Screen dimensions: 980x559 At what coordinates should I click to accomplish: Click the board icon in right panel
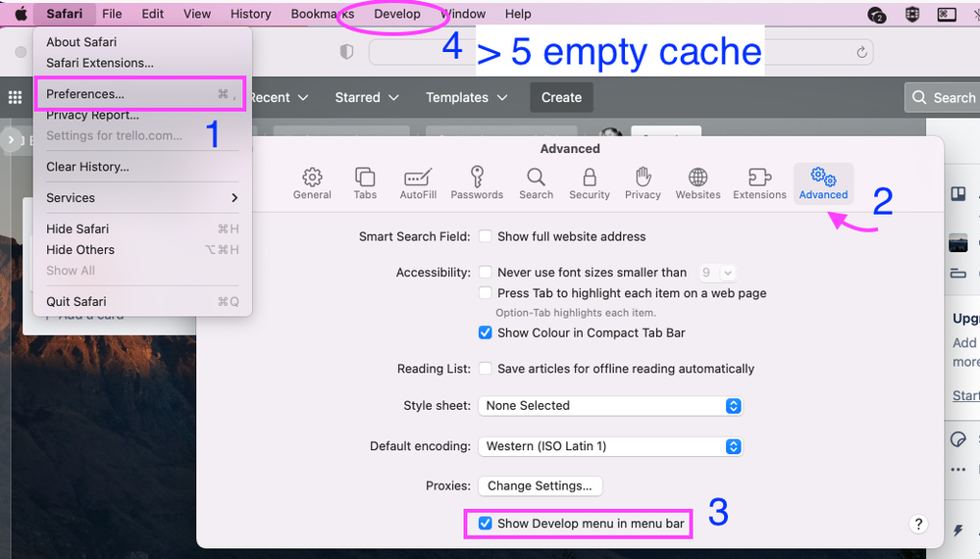[958, 193]
